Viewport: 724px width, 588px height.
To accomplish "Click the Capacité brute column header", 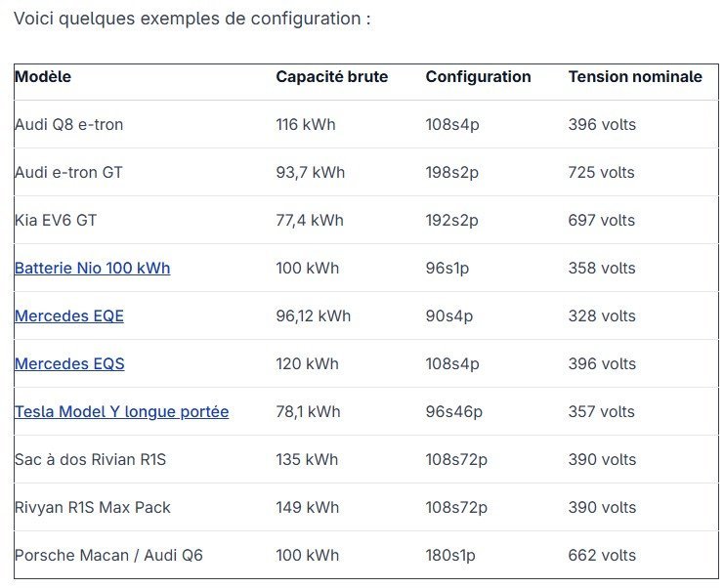I will tap(331, 76).
